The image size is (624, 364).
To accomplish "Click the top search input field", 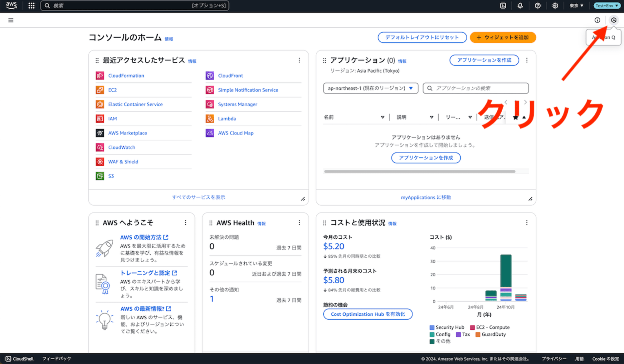I will point(135,6).
